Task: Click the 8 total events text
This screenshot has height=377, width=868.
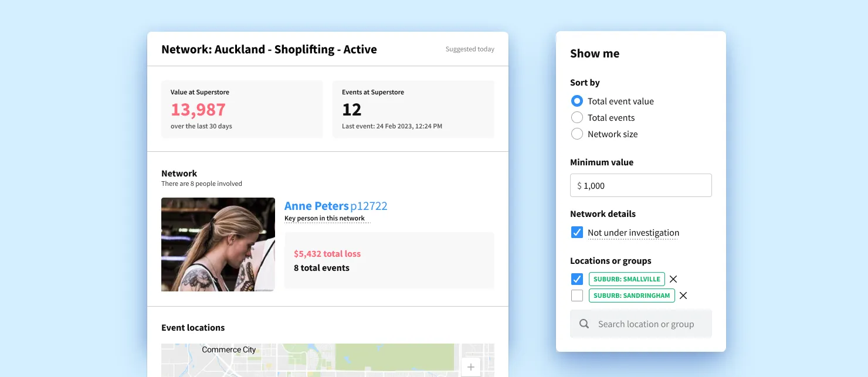Action: (x=321, y=268)
